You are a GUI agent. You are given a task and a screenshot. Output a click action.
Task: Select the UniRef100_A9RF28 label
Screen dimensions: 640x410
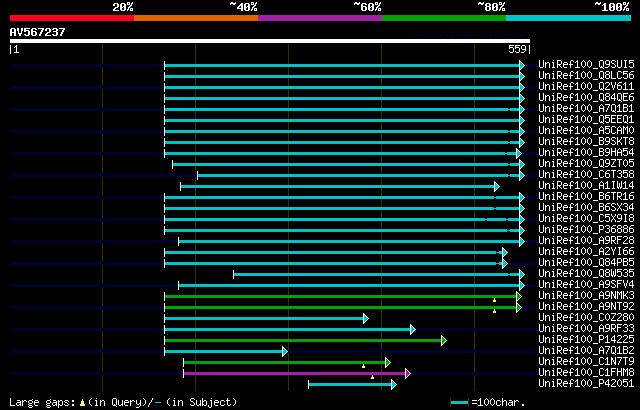click(586, 241)
